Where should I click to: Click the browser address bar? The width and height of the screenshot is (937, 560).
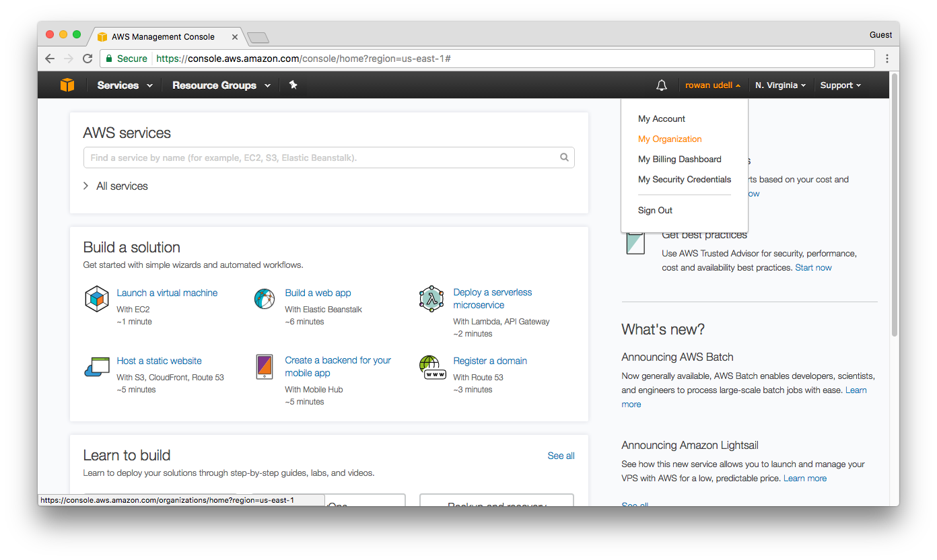487,59
